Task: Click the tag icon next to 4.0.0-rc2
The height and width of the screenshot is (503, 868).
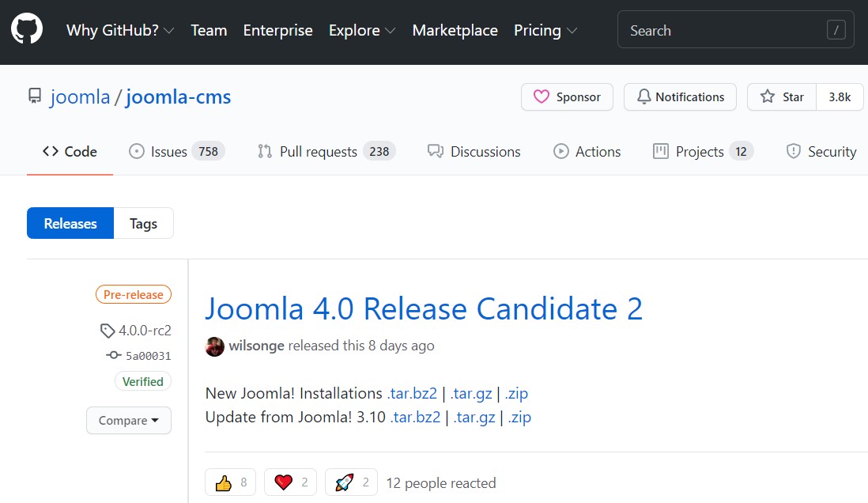Action: coord(108,331)
